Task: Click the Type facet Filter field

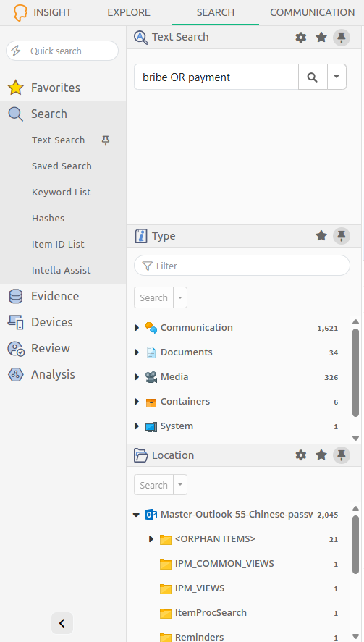Action: click(242, 266)
